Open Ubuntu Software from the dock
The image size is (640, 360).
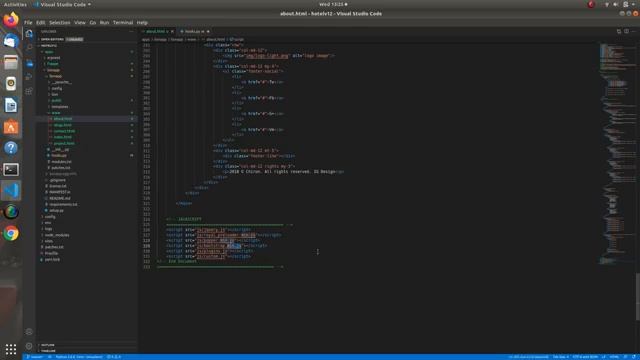tap(11, 127)
